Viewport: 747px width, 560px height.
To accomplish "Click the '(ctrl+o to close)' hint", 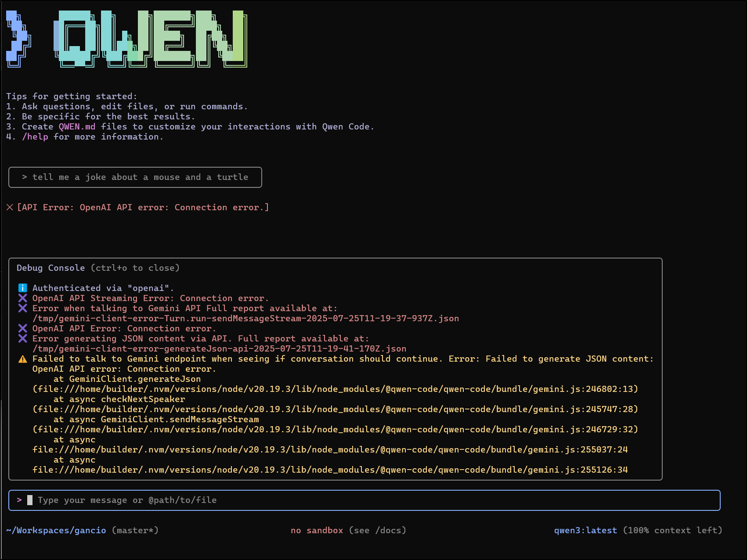I will tap(135, 268).
